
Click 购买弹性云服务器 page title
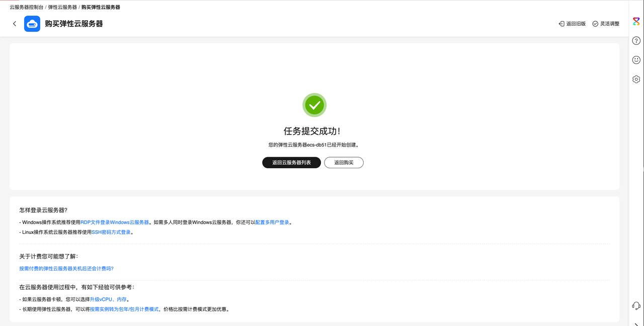74,24
